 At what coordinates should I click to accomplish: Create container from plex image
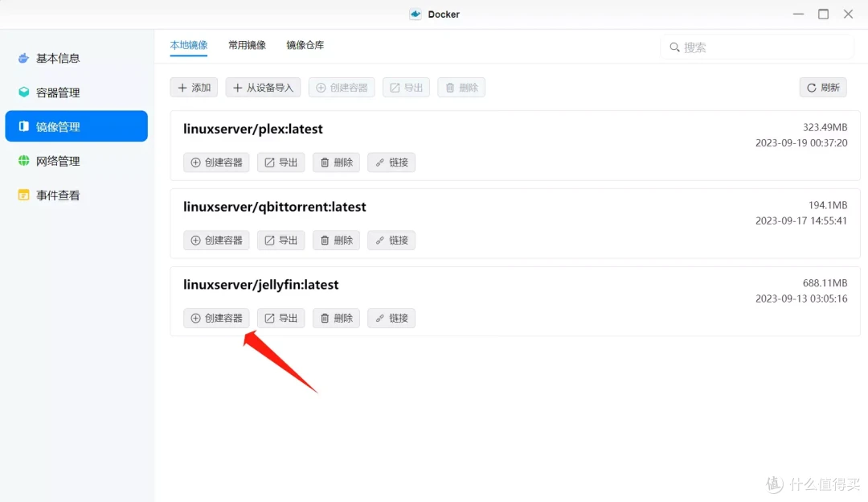coord(216,163)
